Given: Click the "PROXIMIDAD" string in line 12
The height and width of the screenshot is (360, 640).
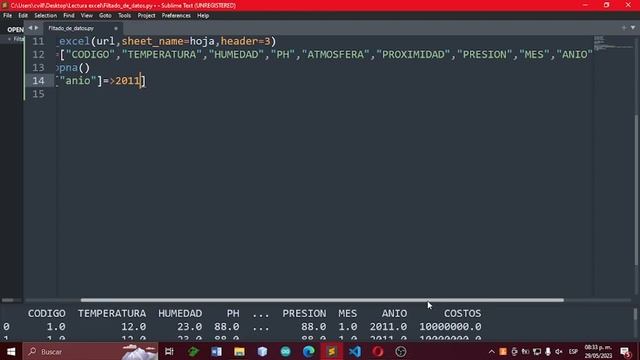Looking at the screenshot, I should [x=413, y=54].
